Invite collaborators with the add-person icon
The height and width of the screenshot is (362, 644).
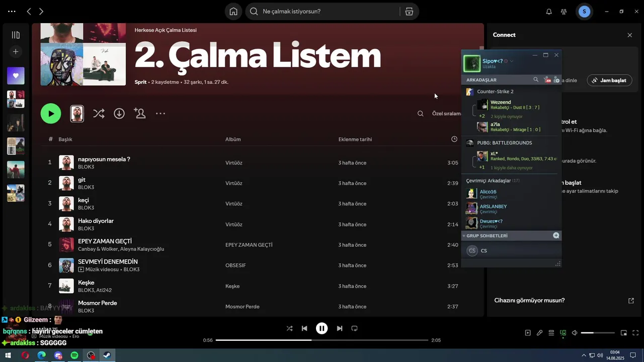coord(140,114)
